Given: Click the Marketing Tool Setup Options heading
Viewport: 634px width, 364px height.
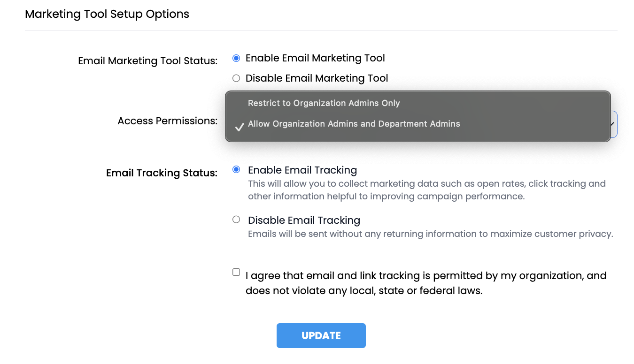Looking at the screenshot, I should click(x=107, y=14).
